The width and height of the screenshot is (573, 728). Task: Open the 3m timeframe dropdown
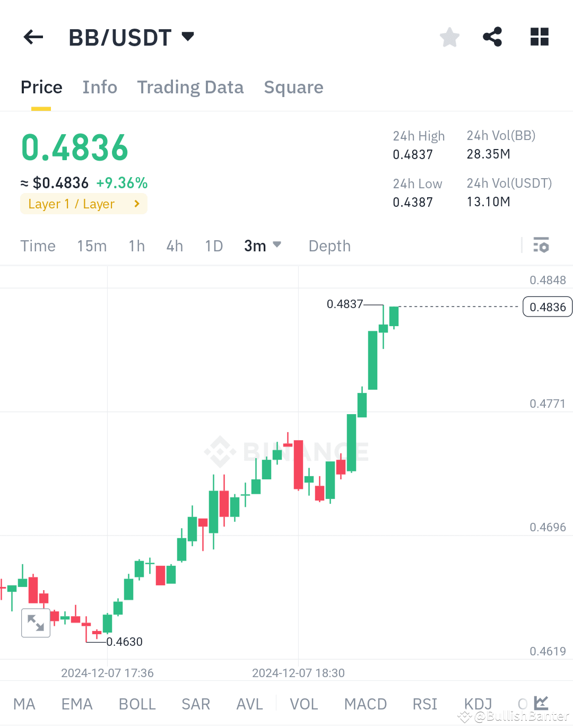262,245
